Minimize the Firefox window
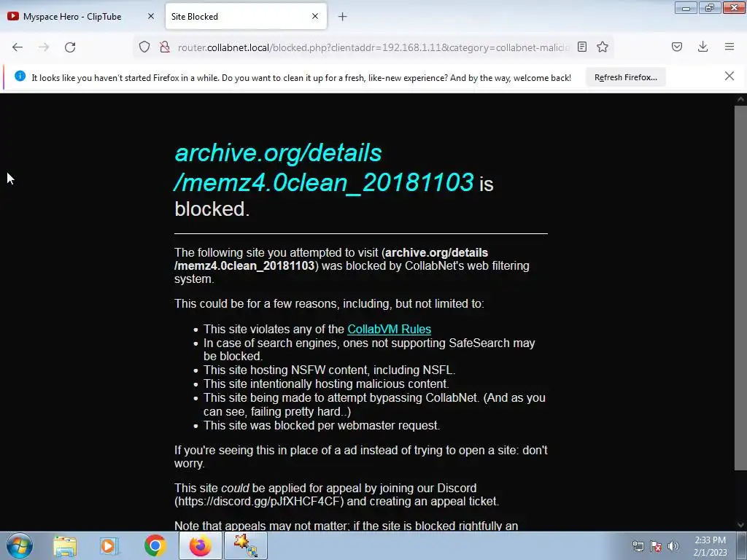This screenshot has width=747, height=560. pyautogui.click(x=686, y=8)
